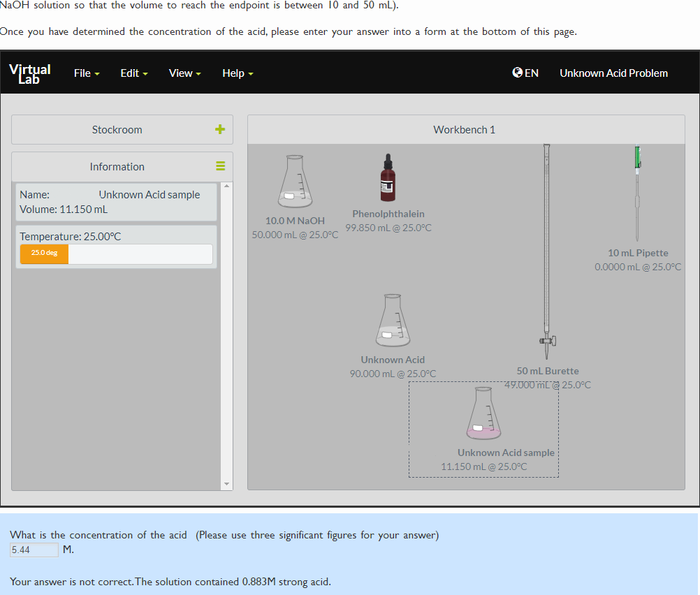Image resolution: width=700 pixels, height=595 pixels.
Task: Click the Unknown Acid Problem title
Action: pyautogui.click(x=613, y=73)
